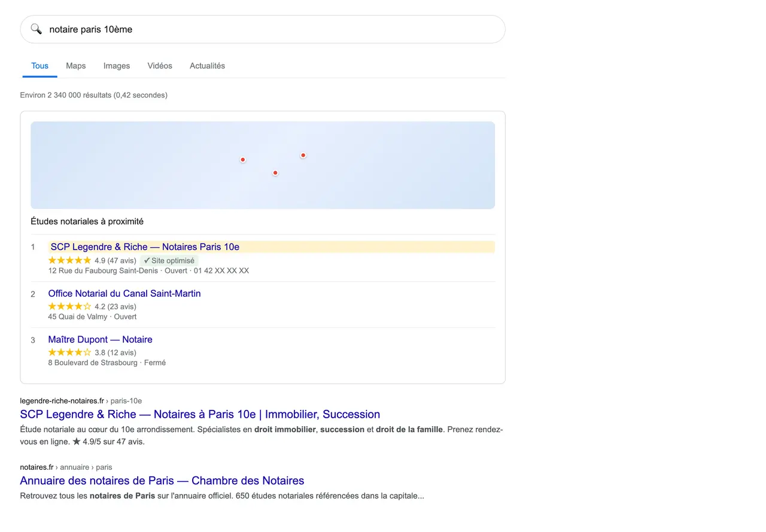The image size is (766, 532).
Task: Click the 4.2 star rating stars
Action: tap(70, 306)
